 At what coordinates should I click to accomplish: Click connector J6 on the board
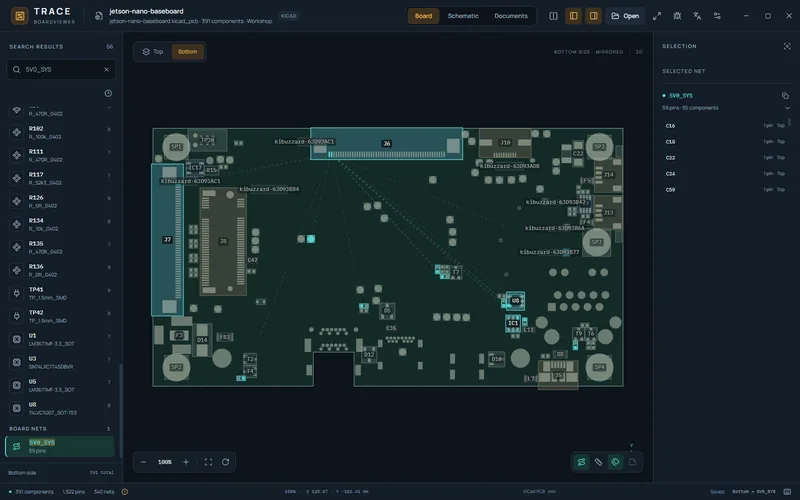tap(386, 143)
